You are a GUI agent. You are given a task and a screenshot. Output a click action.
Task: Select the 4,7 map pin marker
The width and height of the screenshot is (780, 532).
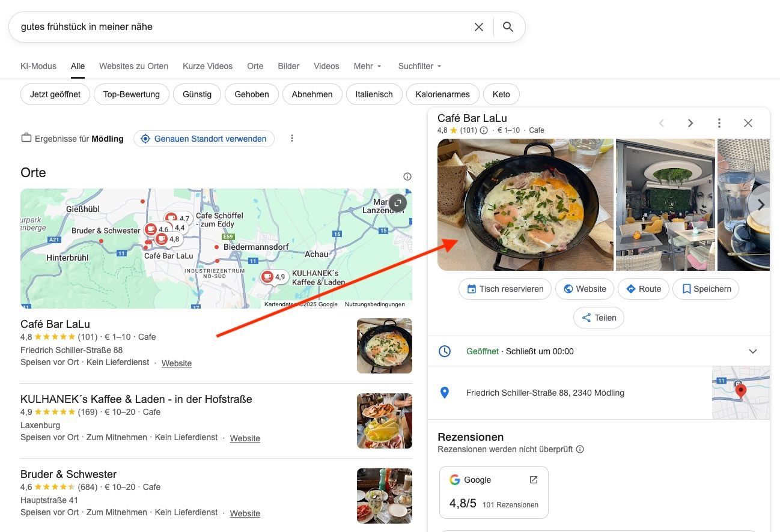[177, 219]
